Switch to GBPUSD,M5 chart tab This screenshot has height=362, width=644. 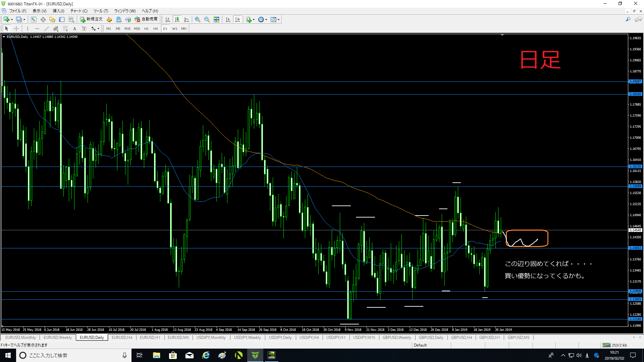[519, 338]
